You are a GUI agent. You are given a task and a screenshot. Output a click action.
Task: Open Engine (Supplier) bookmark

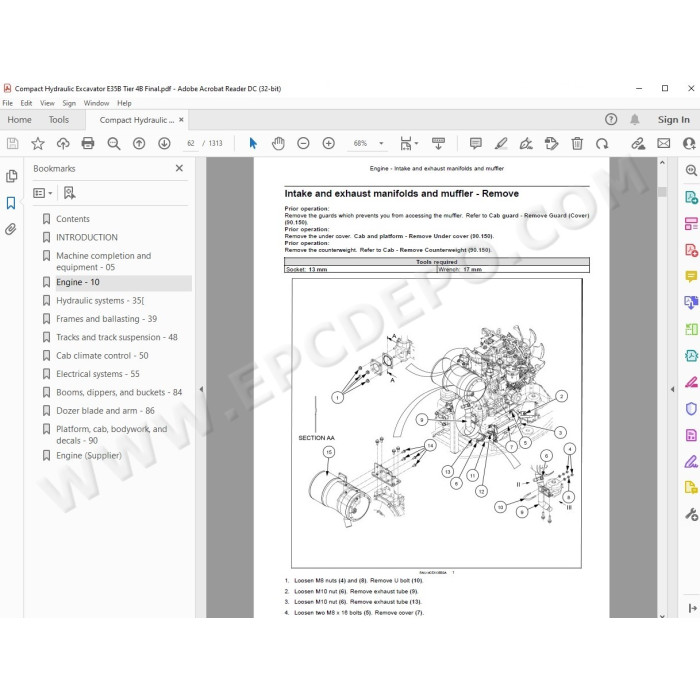[88, 455]
